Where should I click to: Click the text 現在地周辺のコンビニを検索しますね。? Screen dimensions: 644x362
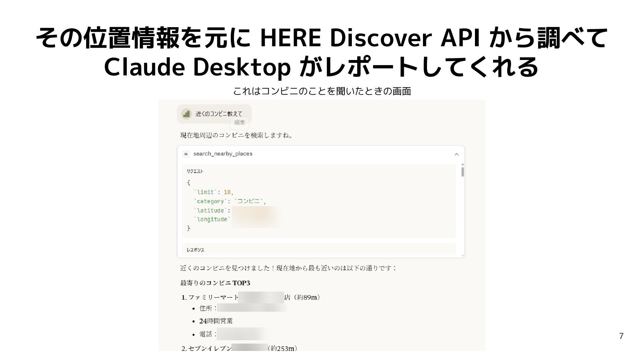(x=237, y=135)
